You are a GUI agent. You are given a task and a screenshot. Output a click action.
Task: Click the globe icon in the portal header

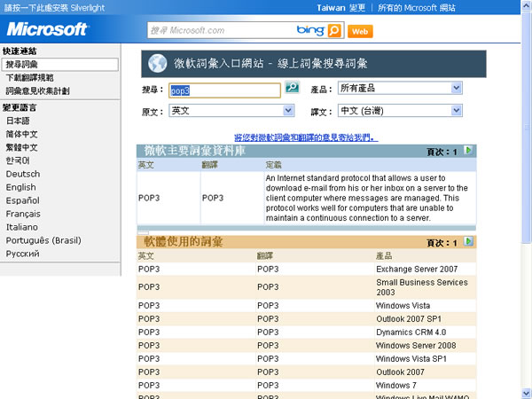coord(157,63)
